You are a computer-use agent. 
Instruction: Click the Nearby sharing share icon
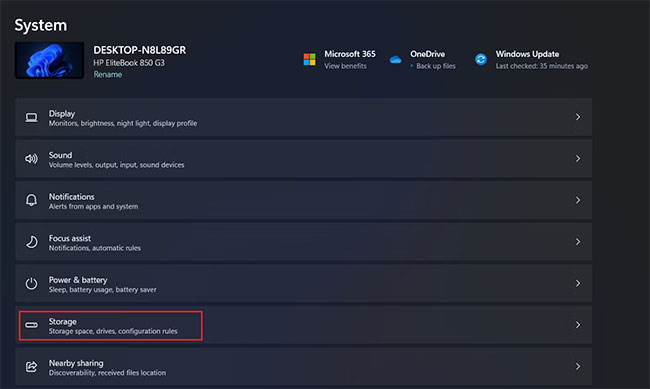(32, 367)
